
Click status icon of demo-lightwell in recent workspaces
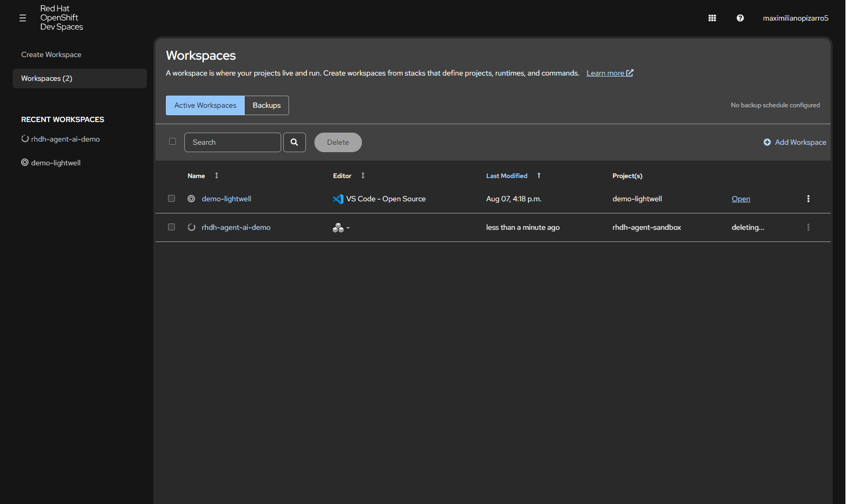pyautogui.click(x=25, y=162)
